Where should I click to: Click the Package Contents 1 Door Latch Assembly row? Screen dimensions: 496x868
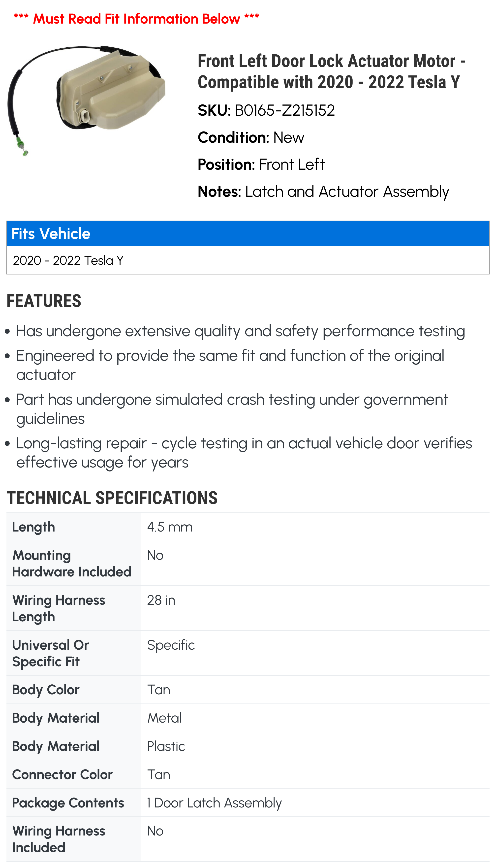click(x=248, y=802)
